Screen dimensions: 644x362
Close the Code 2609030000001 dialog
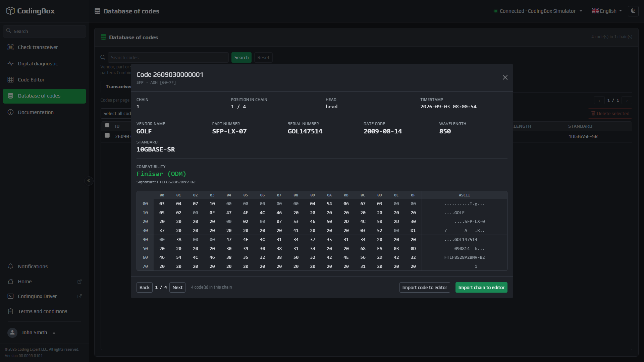[505, 77]
